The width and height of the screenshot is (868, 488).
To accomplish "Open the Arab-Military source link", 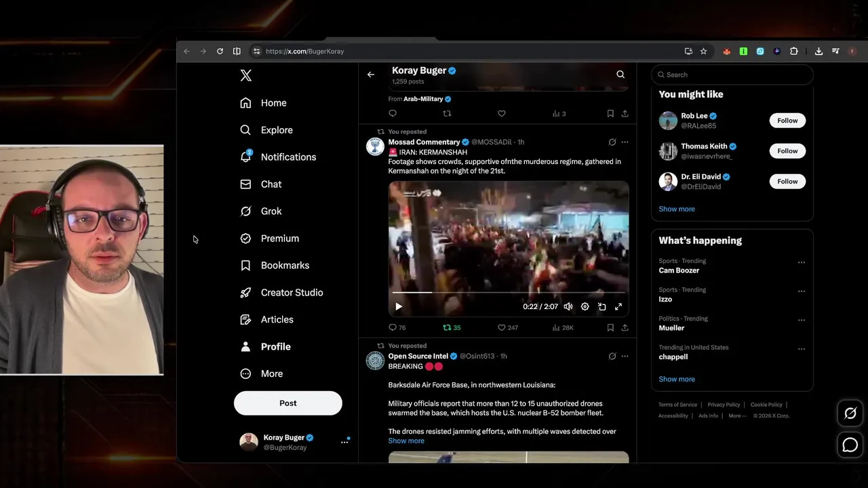I will pyautogui.click(x=423, y=99).
